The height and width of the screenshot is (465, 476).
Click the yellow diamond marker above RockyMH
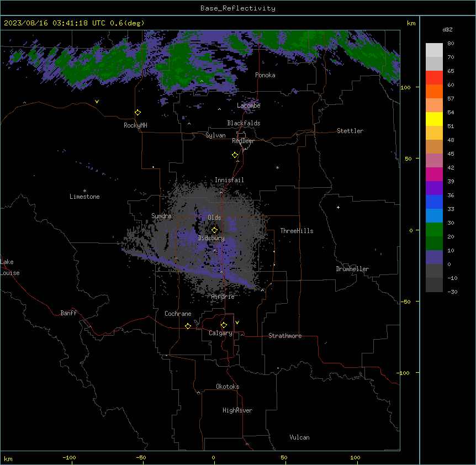point(138,113)
